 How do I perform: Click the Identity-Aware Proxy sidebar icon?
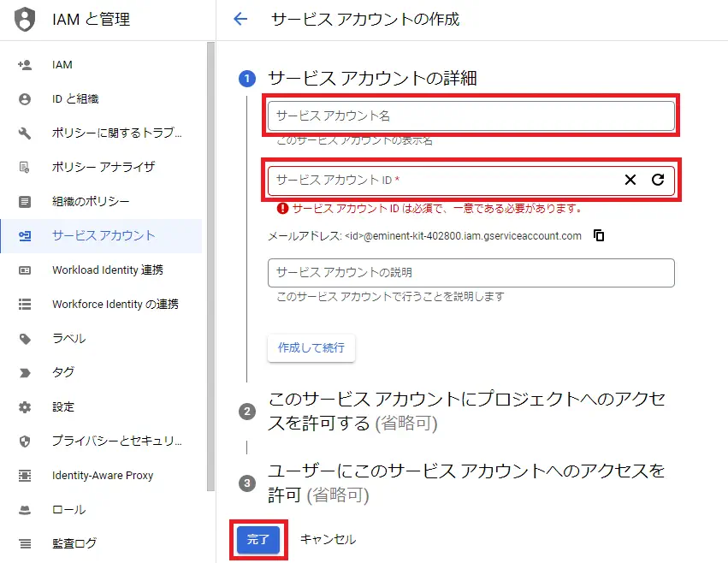(x=25, y=475)
